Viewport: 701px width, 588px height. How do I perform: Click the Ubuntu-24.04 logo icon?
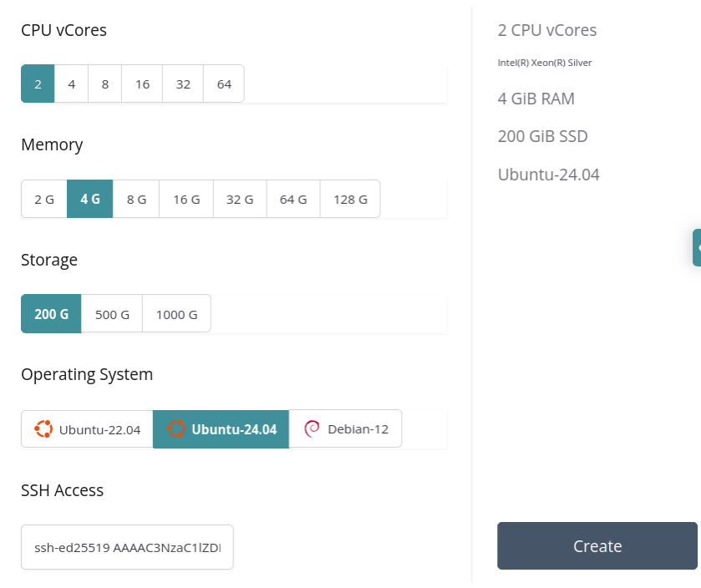click(x=175, y=429)
